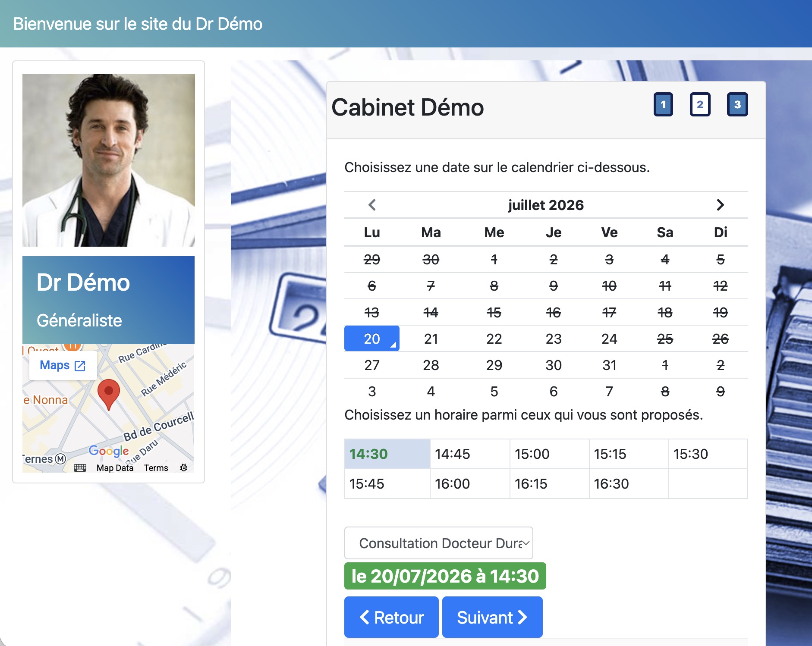
Task: Select the 16:00 time slot
Action: [x=470, y=483]
